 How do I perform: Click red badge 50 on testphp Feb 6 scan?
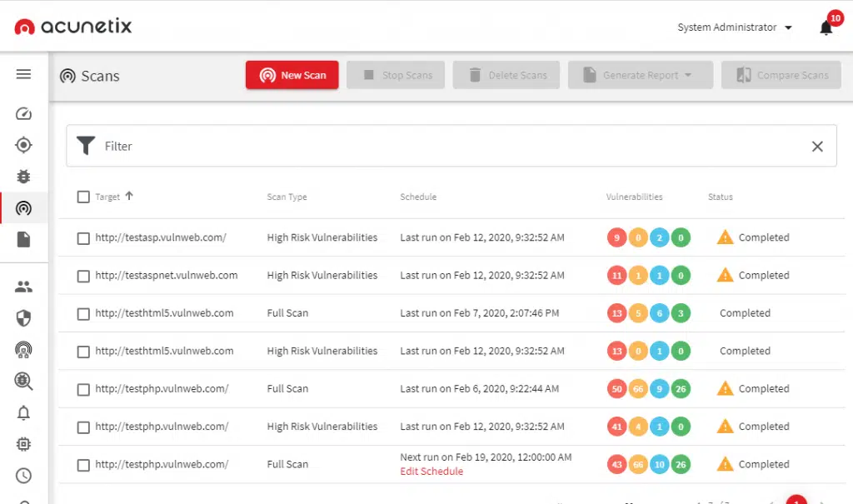click(617, 388)
